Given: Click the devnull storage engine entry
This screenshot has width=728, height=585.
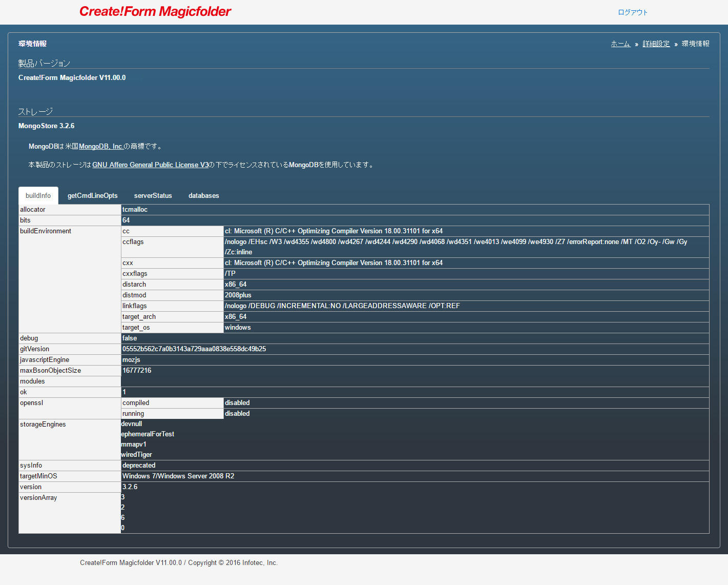Looking at the screenshot, I should pyautogui.click(x=132, y=424).
